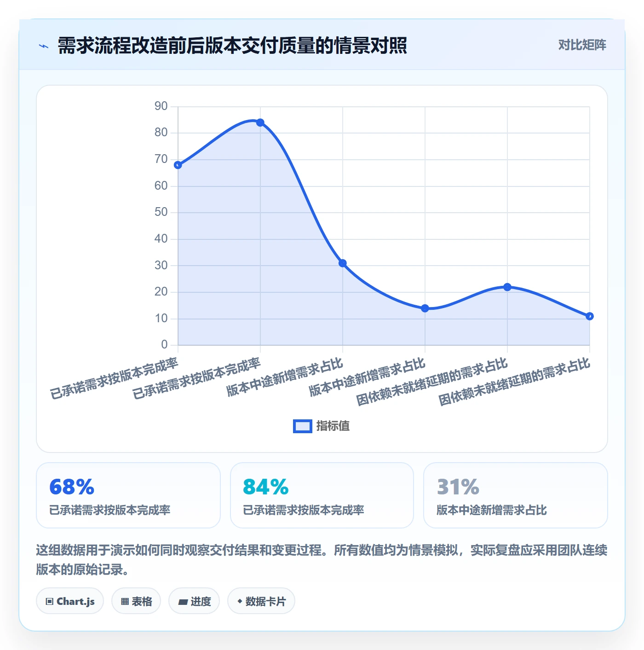
Task: Select the 数据卡片 tag
Action: [261, 601]
